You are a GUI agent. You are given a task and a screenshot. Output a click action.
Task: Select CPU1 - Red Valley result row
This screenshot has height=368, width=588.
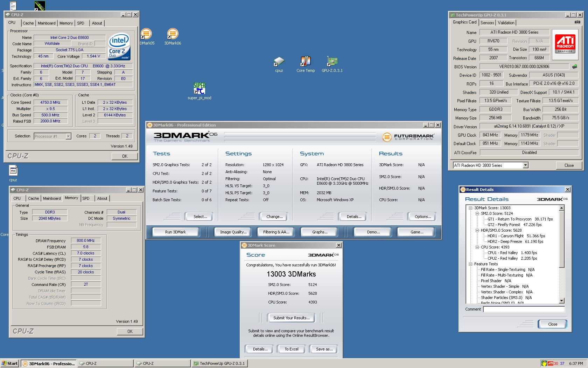512,253
